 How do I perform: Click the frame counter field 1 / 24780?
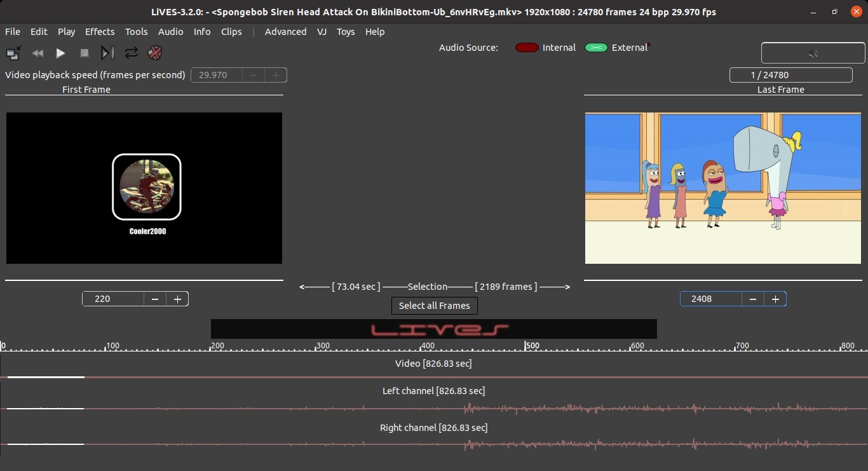point(791,75)
